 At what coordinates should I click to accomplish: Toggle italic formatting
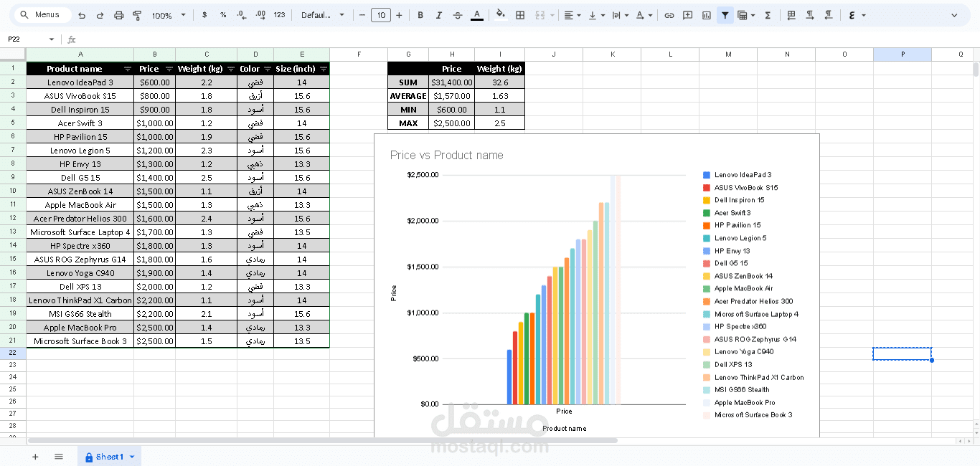pyautogui.click(x=439, y=15)
